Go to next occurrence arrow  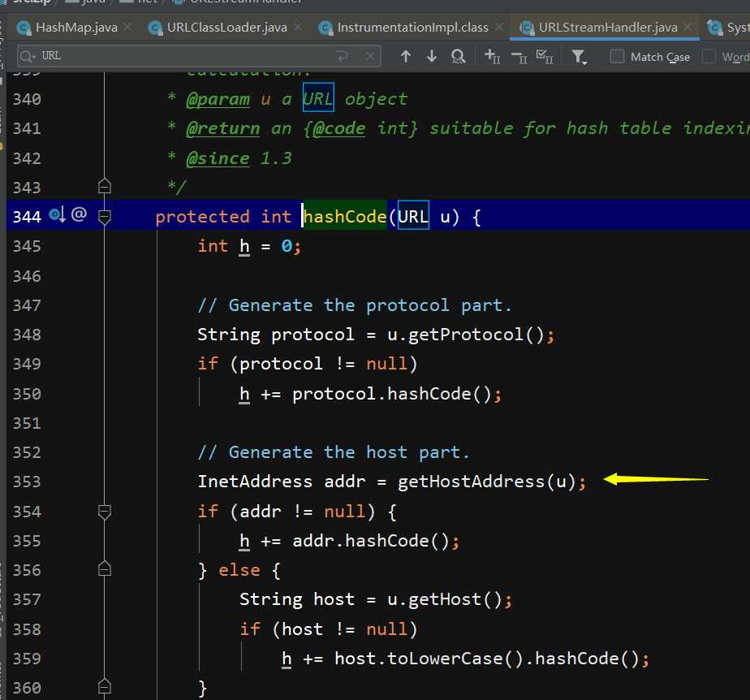pyautogui.click(x=432, y=57)
